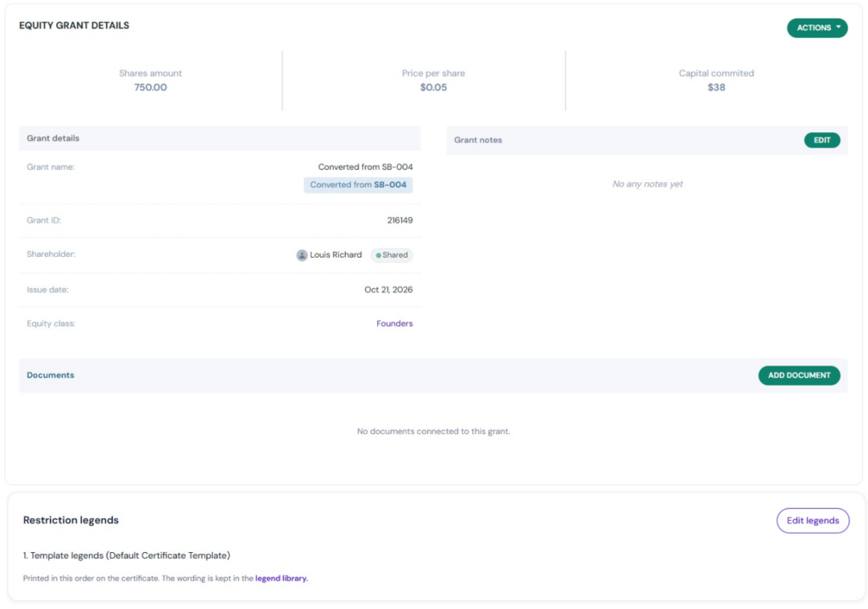The height and width of the screenshot is (609, 868).
Task: Click the Grant name: label
Action: (x=50, y=167)
